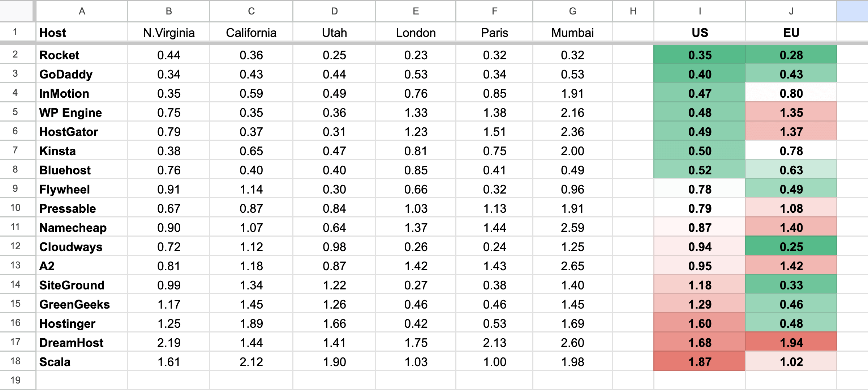Viewport: 868px width, 390px height.
Task: Select column H header
Action: tap(633, 11)
